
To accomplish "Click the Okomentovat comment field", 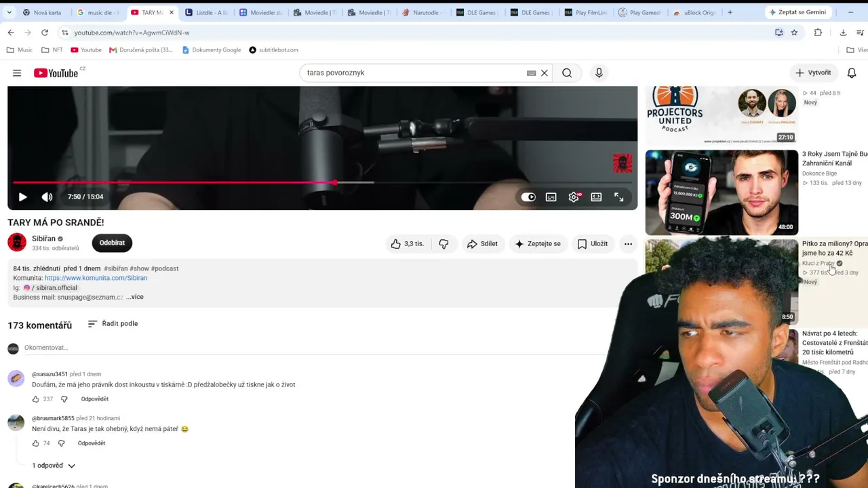I will (315, 348).
